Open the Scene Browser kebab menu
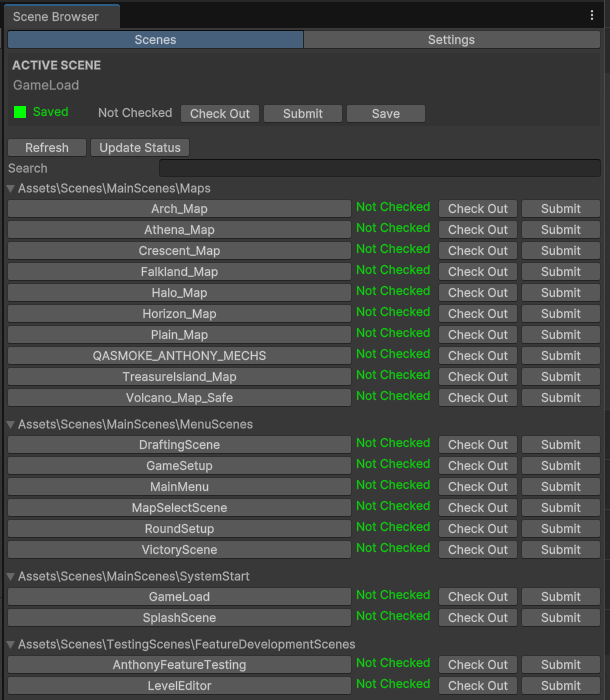 592,16
